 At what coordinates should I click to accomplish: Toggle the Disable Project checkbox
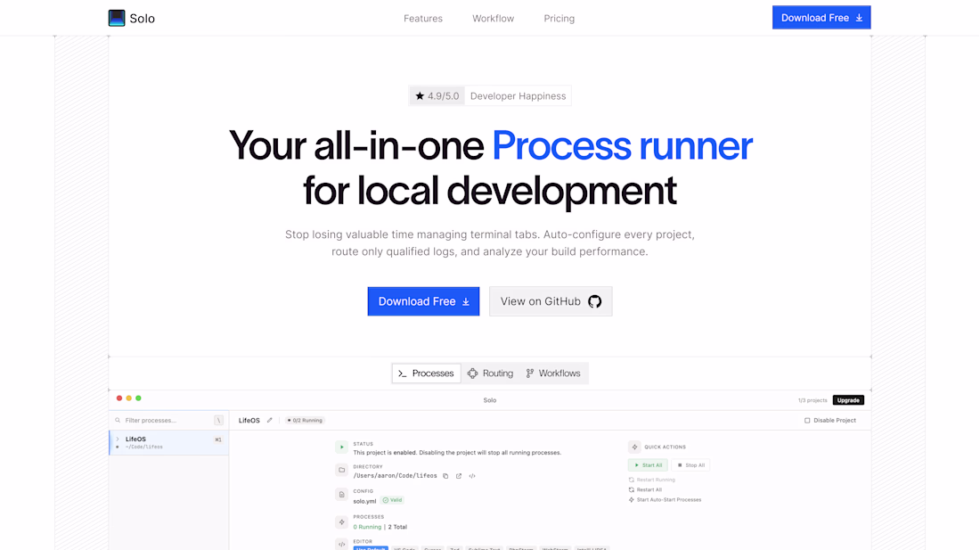coord(807,420)
